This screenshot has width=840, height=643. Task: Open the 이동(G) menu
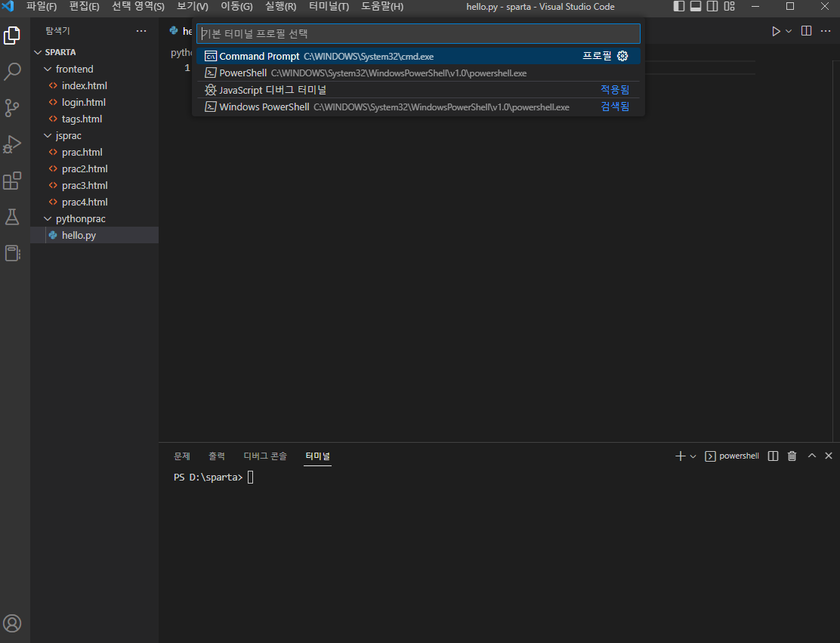click(x=236, y=7)
